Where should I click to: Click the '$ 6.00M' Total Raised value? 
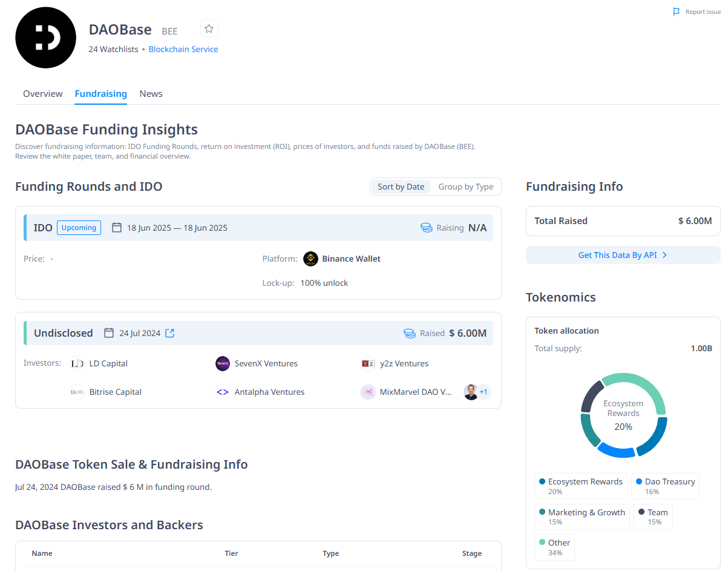pyautogui.click(x=695, y=221)
